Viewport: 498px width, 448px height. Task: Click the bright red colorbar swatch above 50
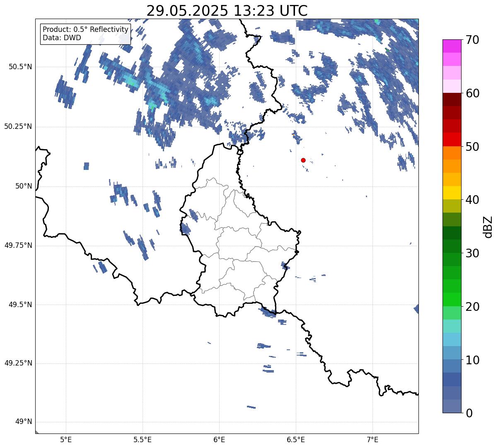[x=452, y=139]
